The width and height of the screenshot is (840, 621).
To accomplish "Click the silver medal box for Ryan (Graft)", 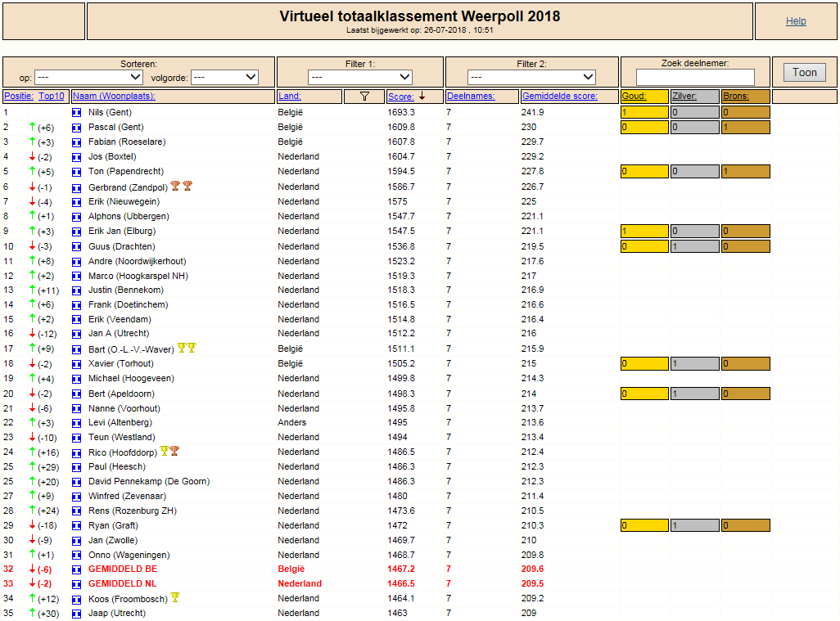I will 695,526.
